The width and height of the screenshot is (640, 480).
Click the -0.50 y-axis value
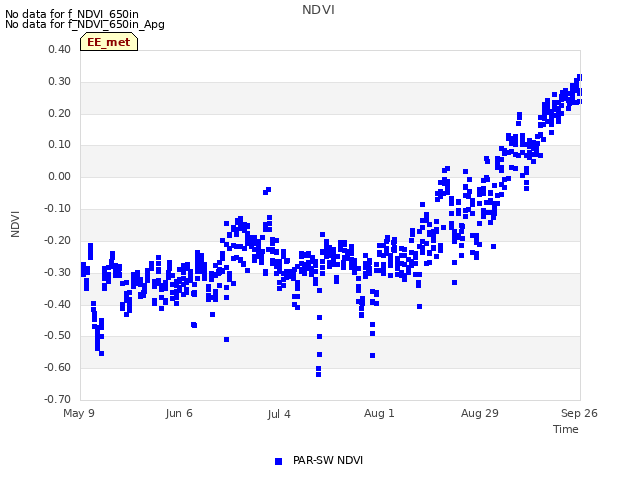(58, 336)
